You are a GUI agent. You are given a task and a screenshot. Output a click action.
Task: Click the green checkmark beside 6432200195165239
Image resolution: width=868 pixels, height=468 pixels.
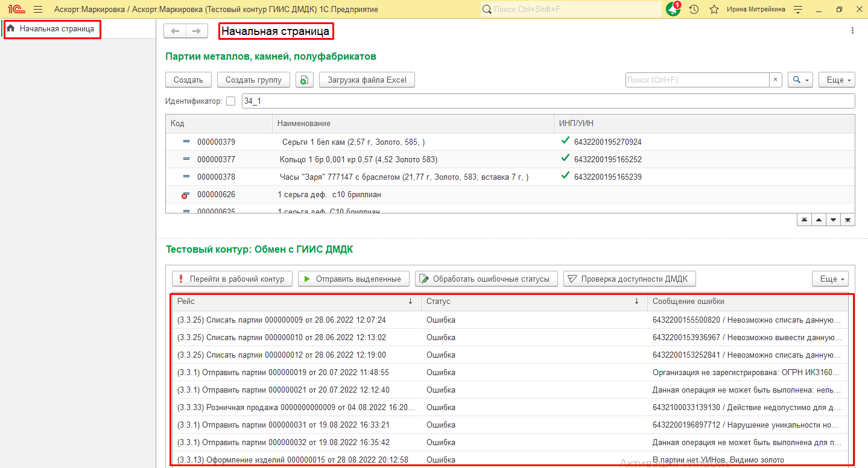coord(565,176)
